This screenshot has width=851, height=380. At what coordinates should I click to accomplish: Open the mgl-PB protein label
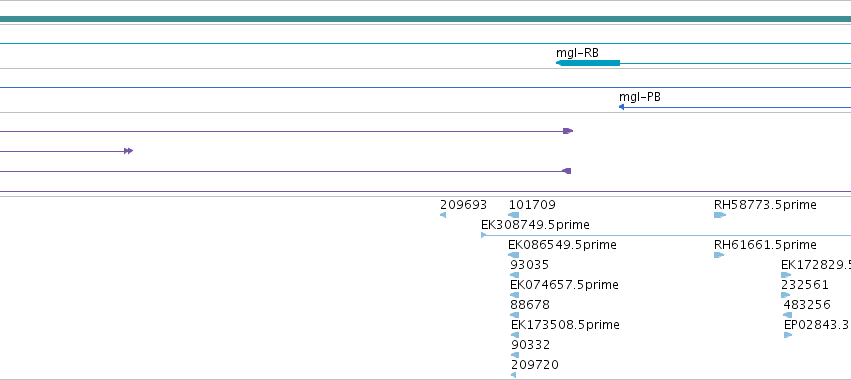(640, 97)
